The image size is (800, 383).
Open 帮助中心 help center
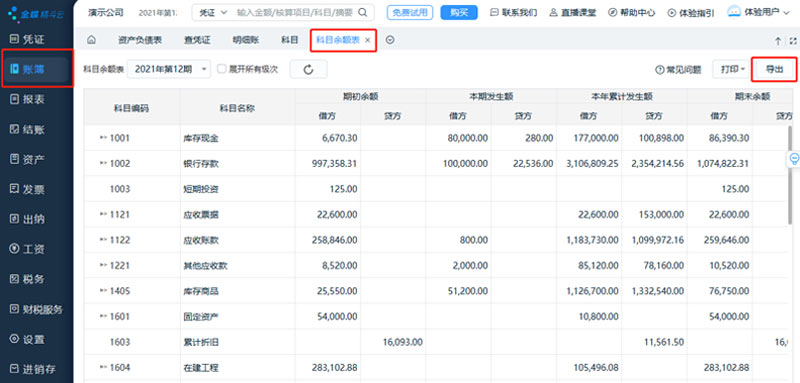pyautogui.click(x=632, y=13)
